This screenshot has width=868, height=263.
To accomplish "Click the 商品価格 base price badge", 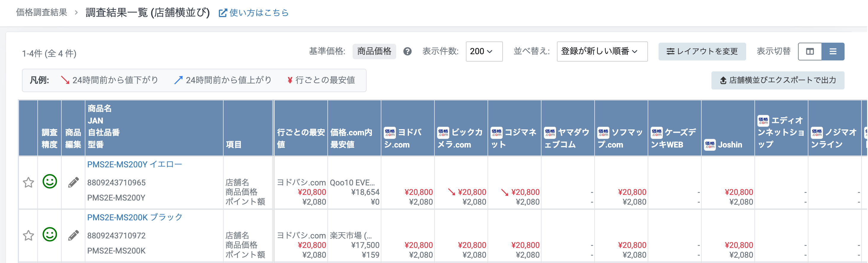I will click(x=374, y=52).
